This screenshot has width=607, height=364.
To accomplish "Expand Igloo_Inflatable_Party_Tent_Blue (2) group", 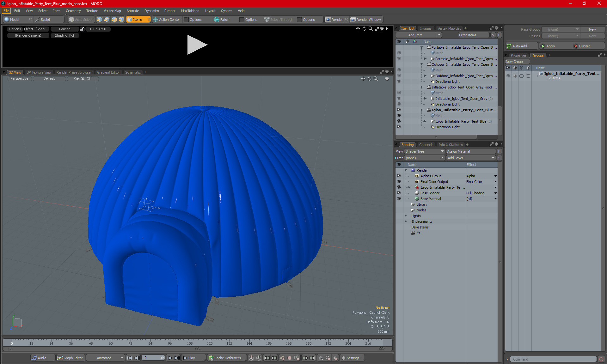I will point(425,121).
